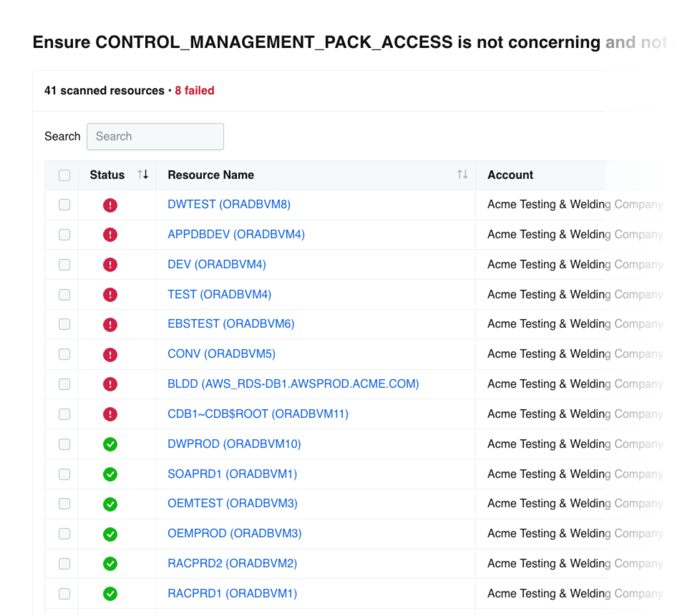The image size is (693, 616).
Task: Click the failed status icon for DWTEST
Action: (110, 205)
